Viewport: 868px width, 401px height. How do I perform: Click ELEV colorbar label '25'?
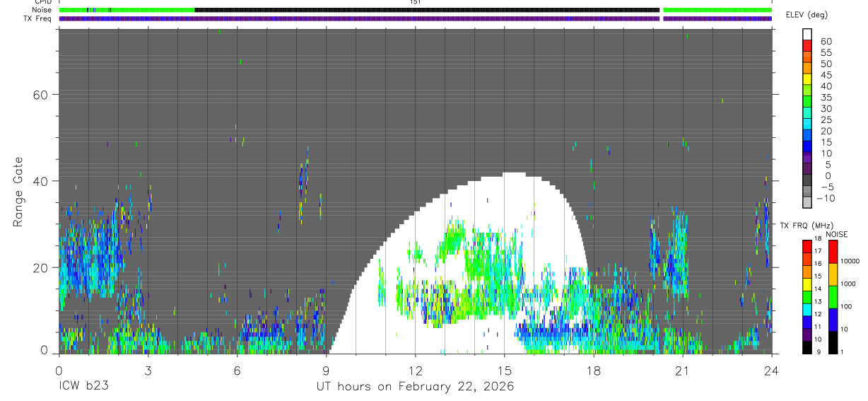coord(826,120)
